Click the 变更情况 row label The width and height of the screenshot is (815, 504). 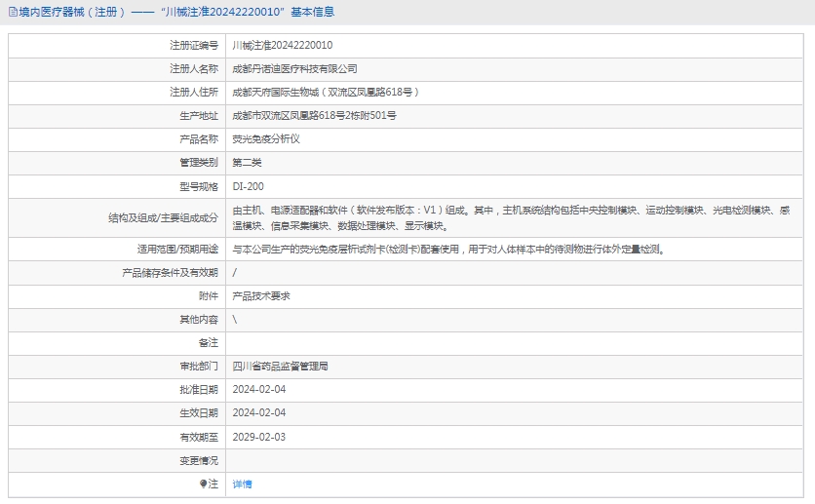199,460
